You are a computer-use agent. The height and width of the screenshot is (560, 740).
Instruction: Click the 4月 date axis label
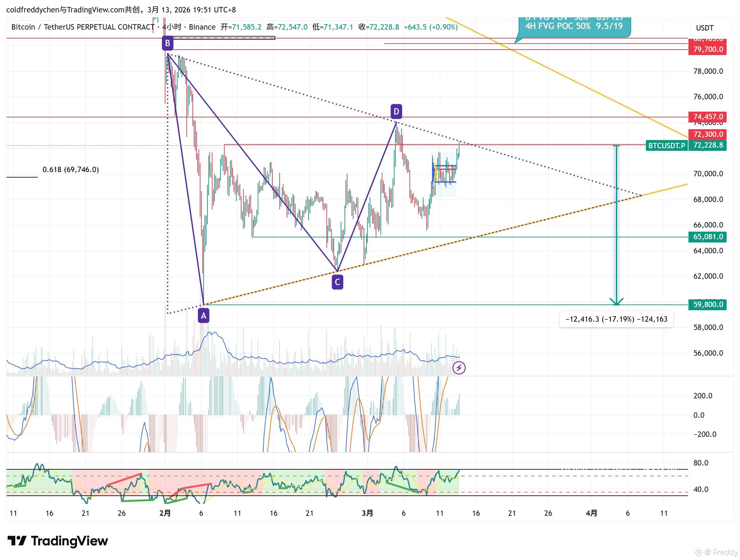click(591, 513)
